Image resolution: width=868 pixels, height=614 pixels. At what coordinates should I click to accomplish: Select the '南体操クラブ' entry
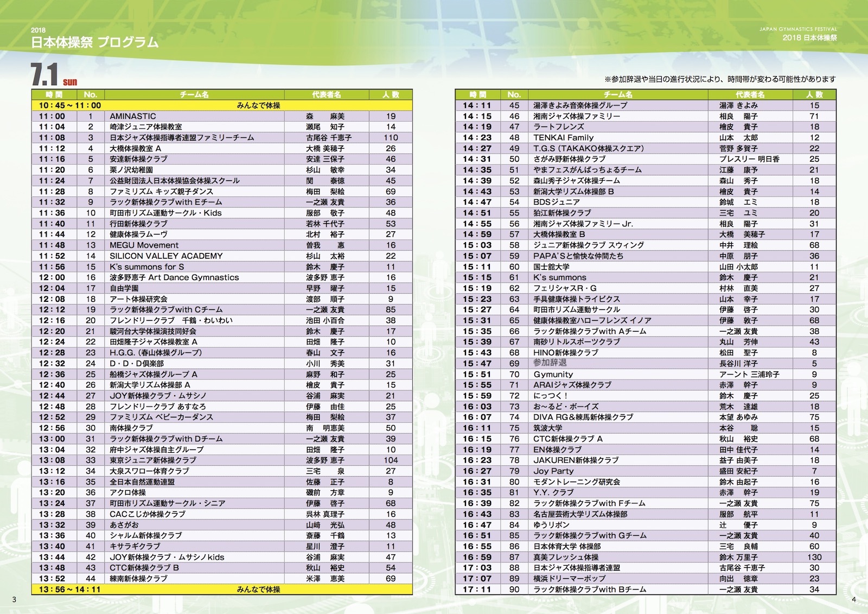click(x=131, y=428)
